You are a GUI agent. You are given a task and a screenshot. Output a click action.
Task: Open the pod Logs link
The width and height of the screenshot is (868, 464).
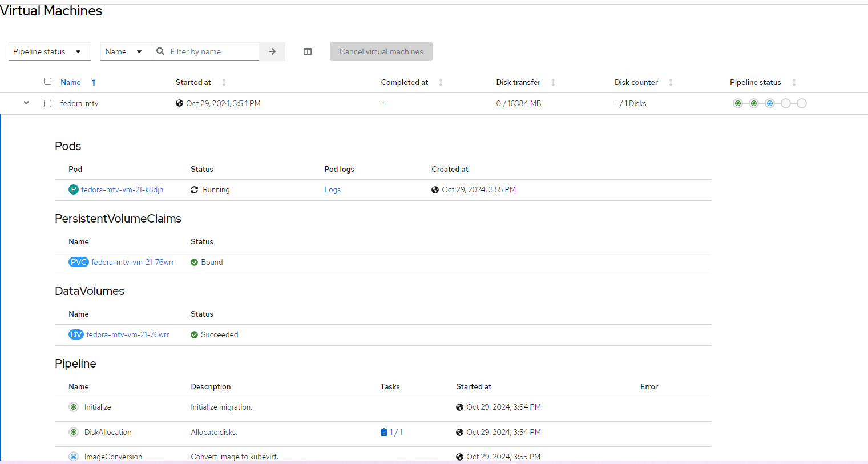point(333,189)
